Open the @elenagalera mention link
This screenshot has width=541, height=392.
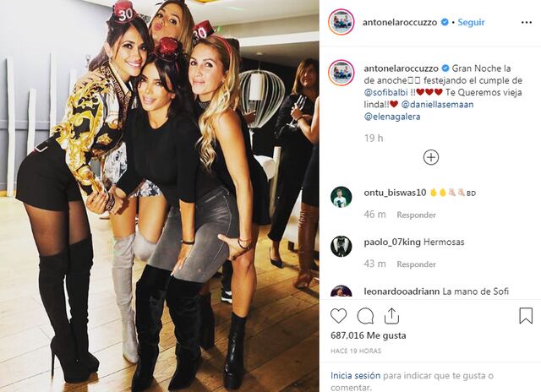[392, 117]
